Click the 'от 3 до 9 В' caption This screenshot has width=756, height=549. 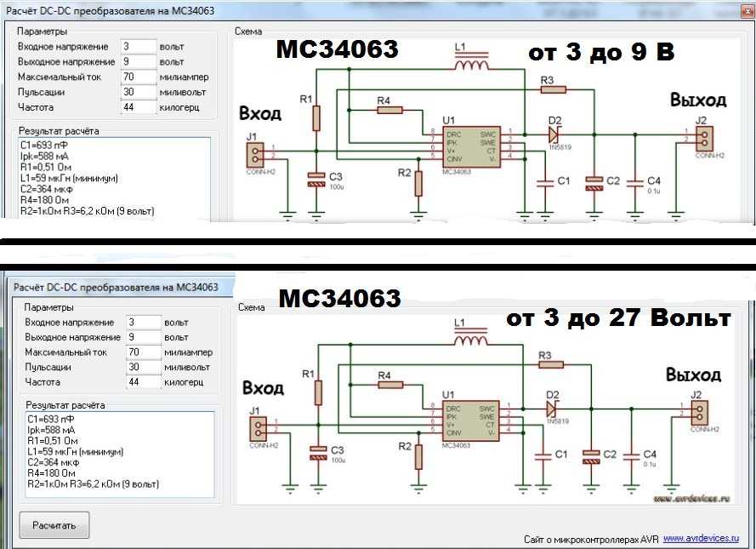click(x=601, y=52)
